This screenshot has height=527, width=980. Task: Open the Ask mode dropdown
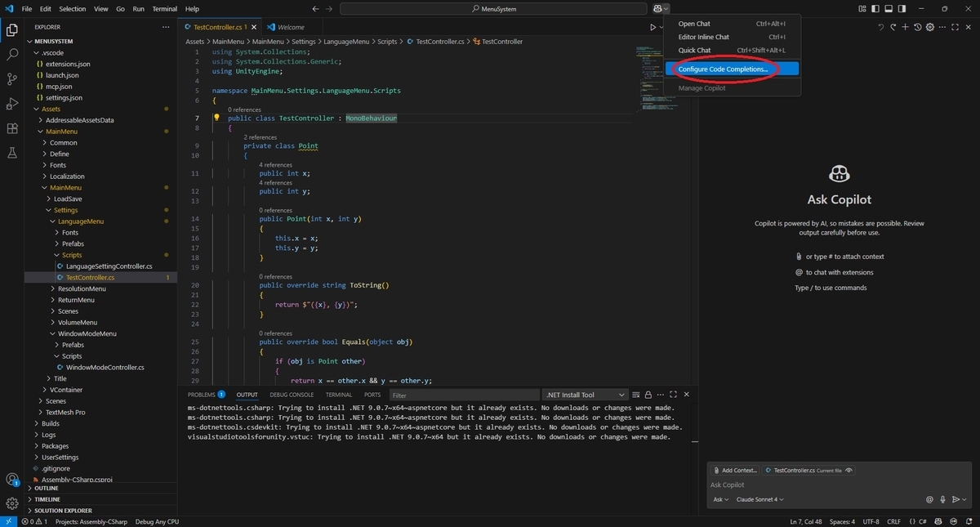(x=720, y=499)
